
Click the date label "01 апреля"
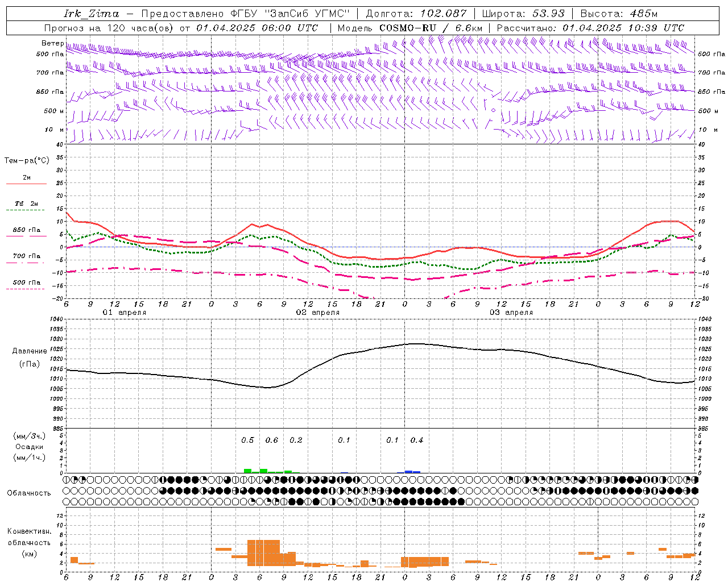coord(125,313)
